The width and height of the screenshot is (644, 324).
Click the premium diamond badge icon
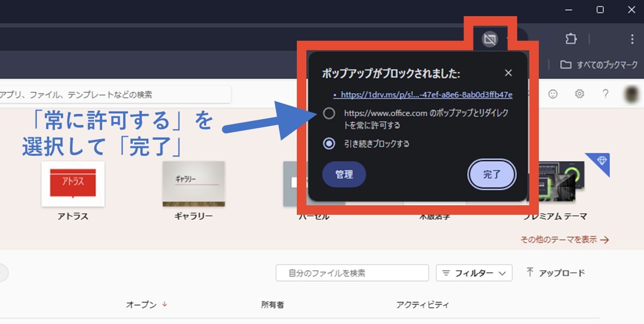pyautogui.click(x=602, y=161)
